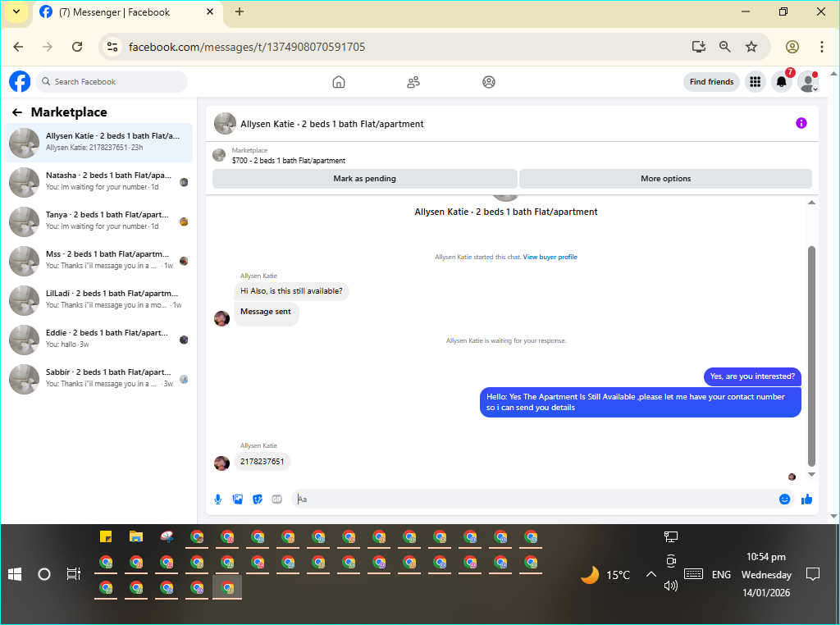The width and height of the screenshot is (840, 625).
Task: Open Allysen Katie chat in list
Action: click(98, 143)
